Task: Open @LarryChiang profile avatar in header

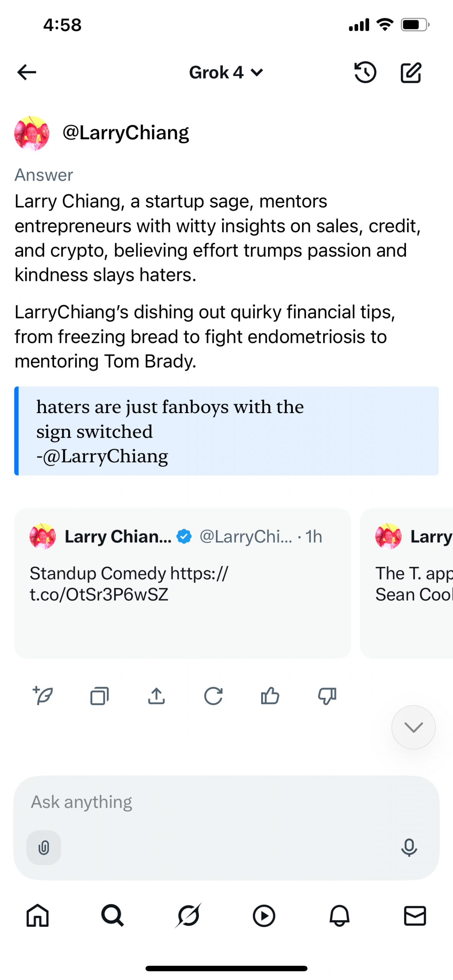Action: tap(32, 133)
